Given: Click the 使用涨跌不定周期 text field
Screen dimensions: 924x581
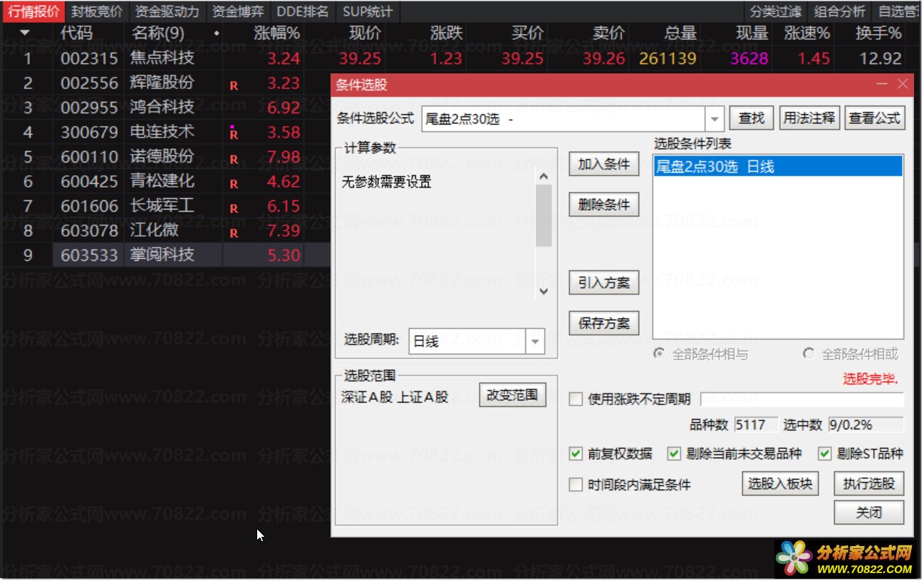Looking at the screenshot, I should click(x=802, y=399).
